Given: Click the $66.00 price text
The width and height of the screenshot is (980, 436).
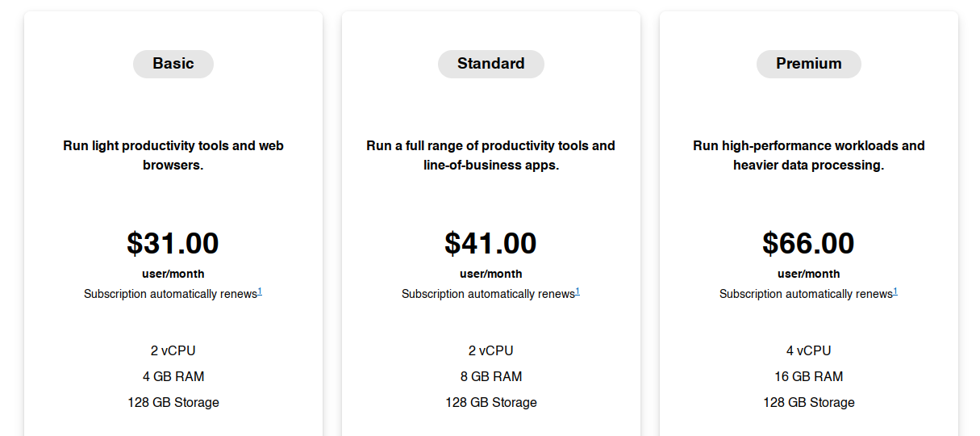Looking at the screenshot, I should 808,243.
